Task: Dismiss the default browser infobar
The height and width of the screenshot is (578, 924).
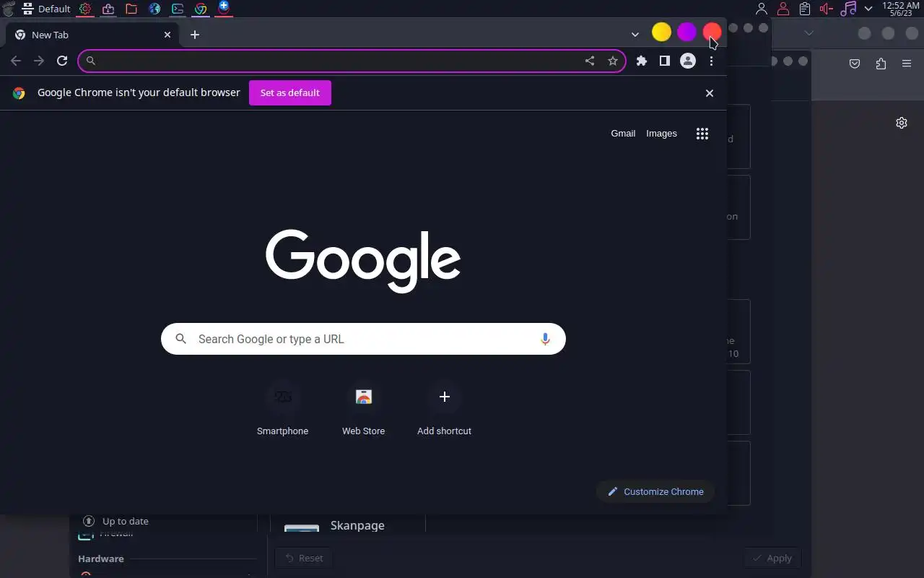Action: tap(710, 93)
